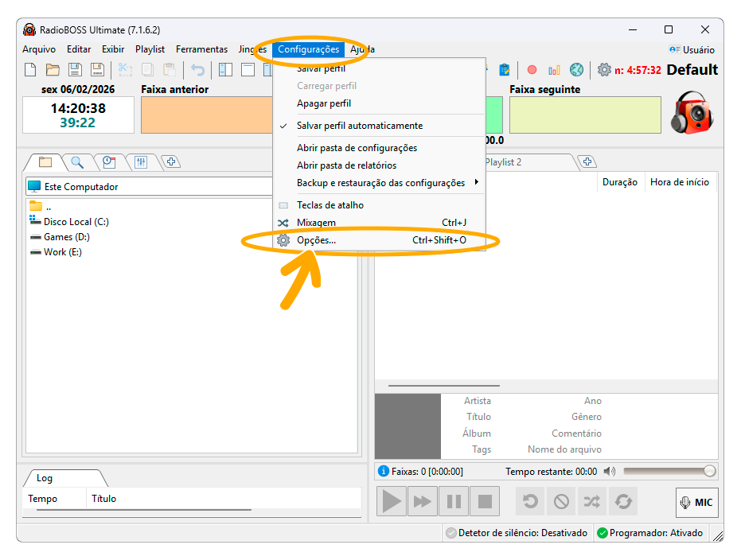Viewport: 741px width, 560px height.
Task: Select 'Opções...' in the Configurações menu
Action: point(317,240)
